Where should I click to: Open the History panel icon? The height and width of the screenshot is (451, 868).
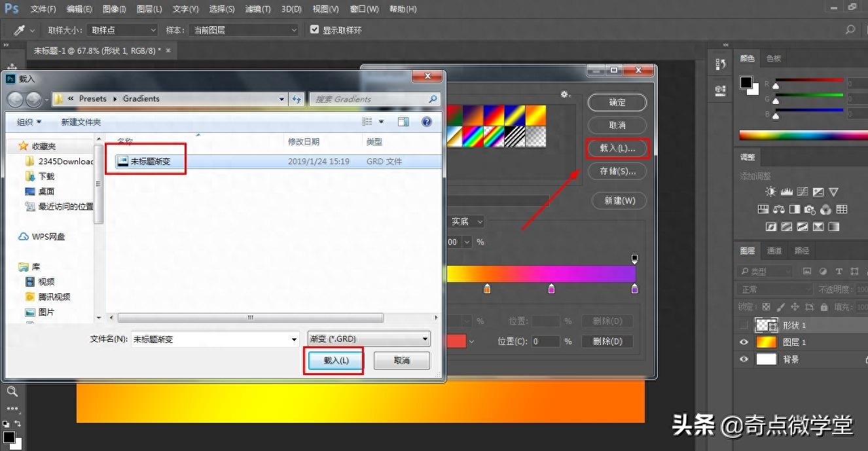721,64
